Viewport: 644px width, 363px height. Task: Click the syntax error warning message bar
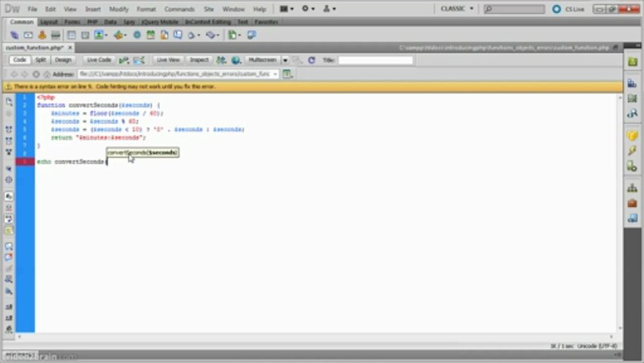[312, 87]
